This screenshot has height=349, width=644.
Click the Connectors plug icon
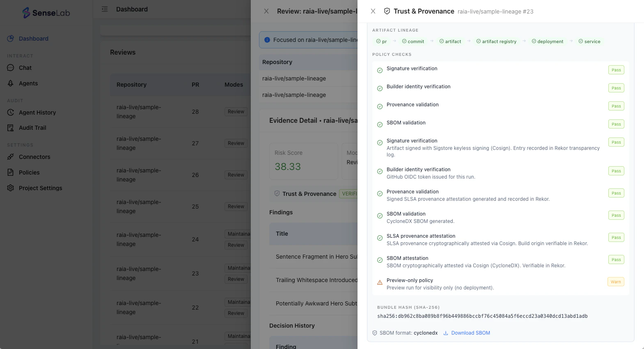coord(11,157)
